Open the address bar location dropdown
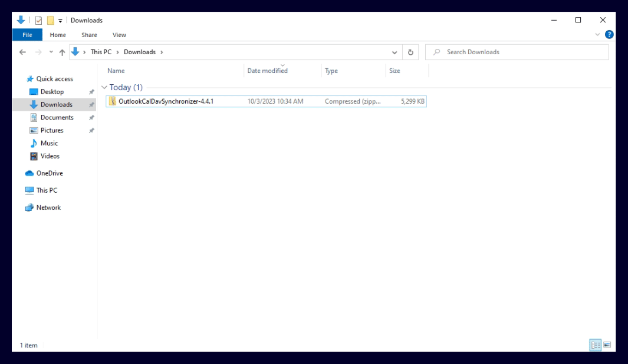 (x=394, y=52)
